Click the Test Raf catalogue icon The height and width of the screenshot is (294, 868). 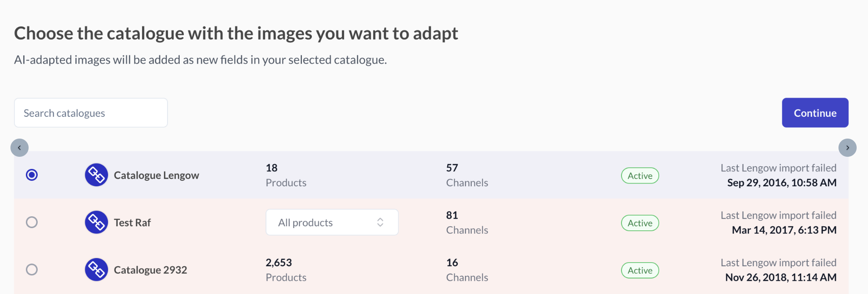click(96, 222)
